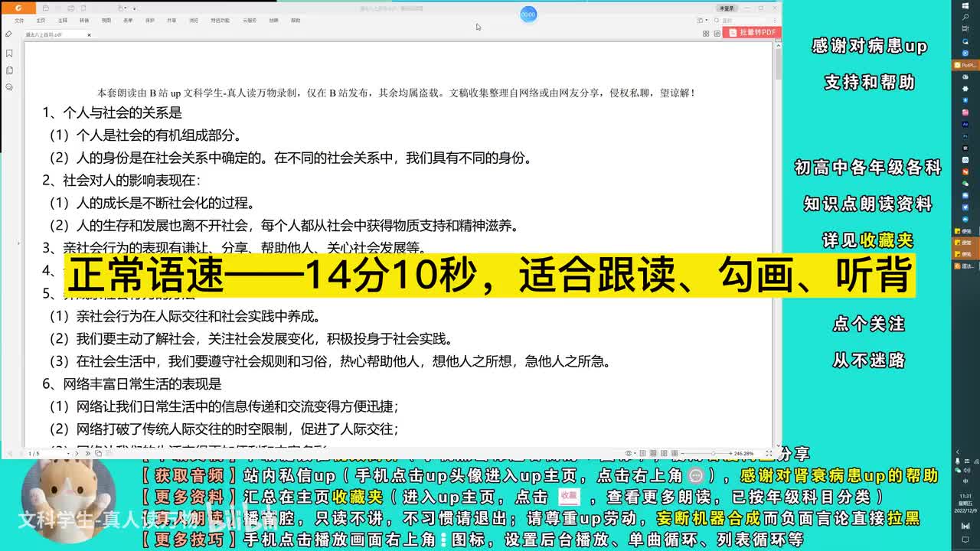
Task: Click the 未登录 login button
Action: pos(726,8)
